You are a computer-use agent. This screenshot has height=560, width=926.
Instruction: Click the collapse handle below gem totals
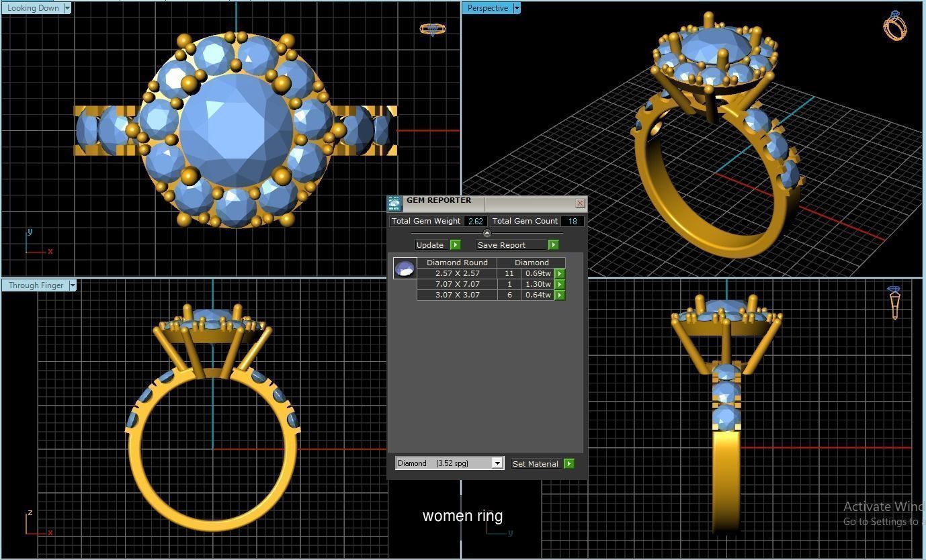(x=487, y=233)
